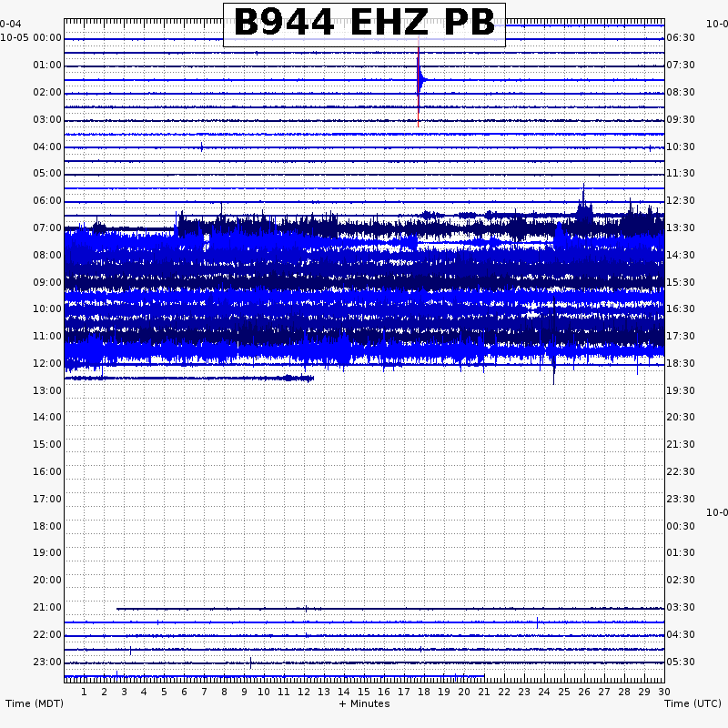Click the 23:00 MDT row label

click(47, 662)
